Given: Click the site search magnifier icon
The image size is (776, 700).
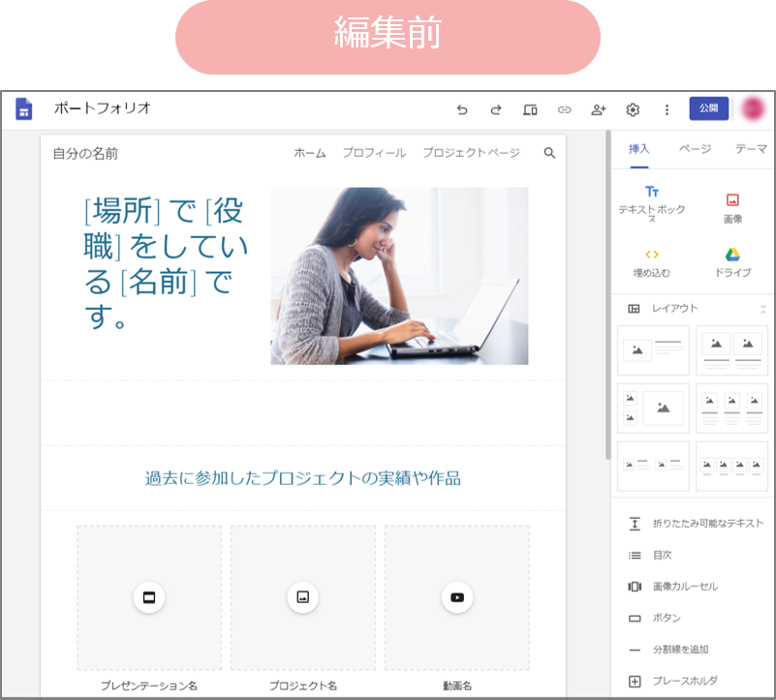Looking at the screenshot, I should click(549, 153).
